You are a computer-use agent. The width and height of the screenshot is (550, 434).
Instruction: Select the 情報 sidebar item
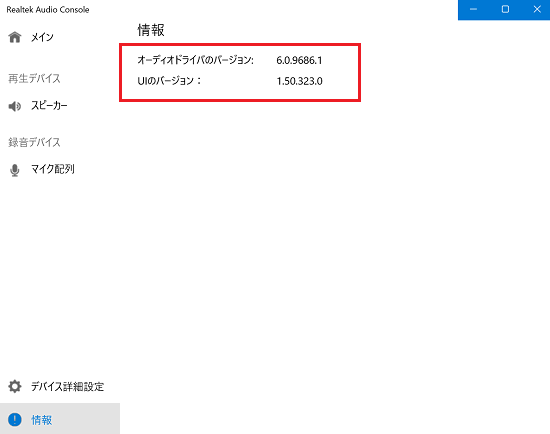(60, 419)
